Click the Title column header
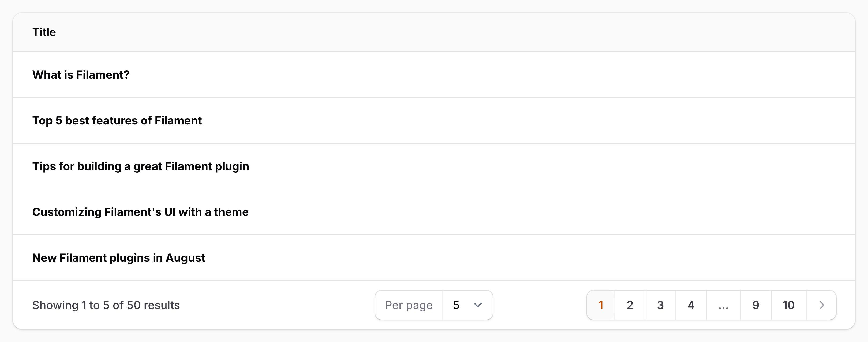Viewport: 868px width, 342px height. (44, 32)
